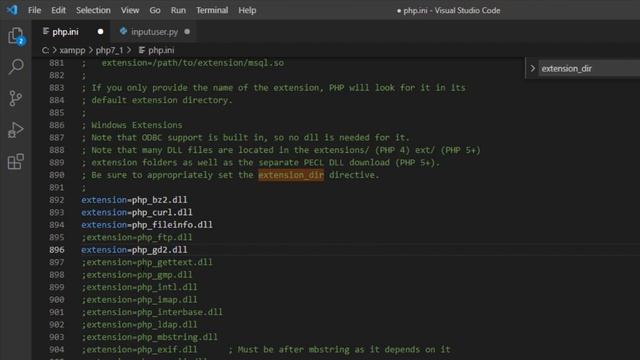Click the comment 'Windows Extensions' on line 886

pos(137,125)
